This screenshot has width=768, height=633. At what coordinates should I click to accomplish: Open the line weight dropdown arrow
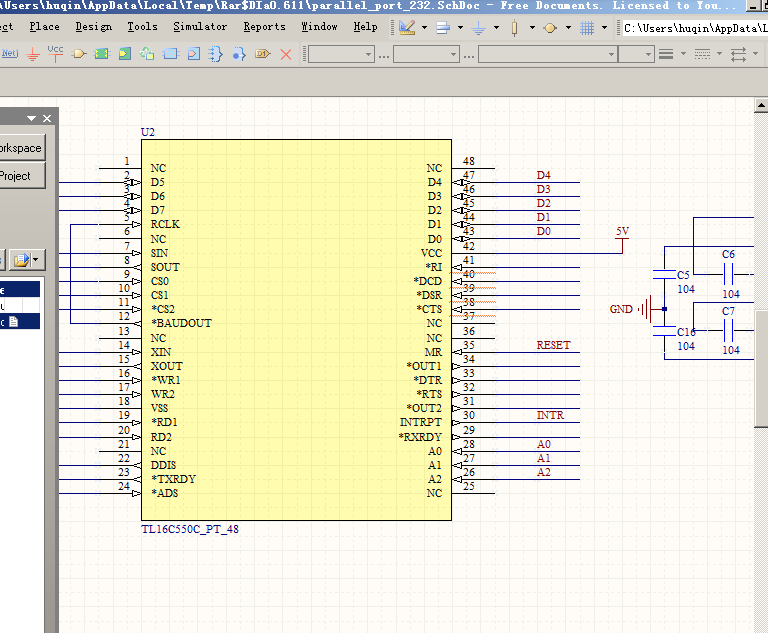pyautogui.click(x=683, y=54)
